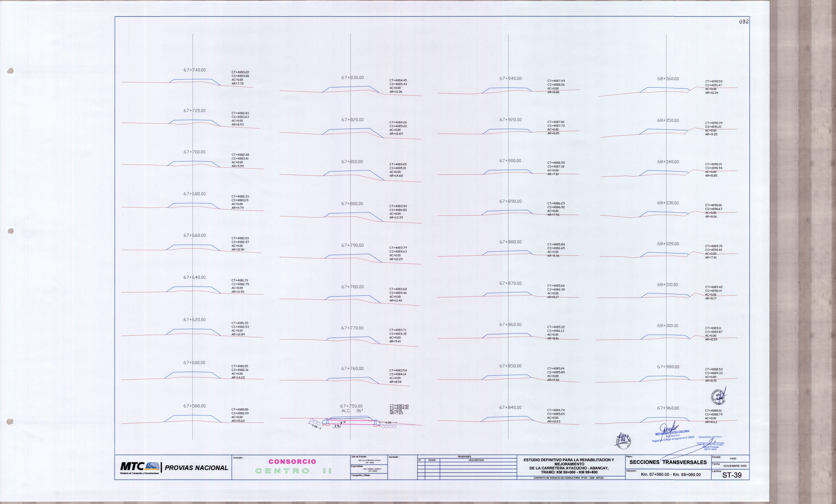Click 'AR=15.62' value of section 67+580.00
The width and height of the screenshot is (836, 504).
pyautogui.click(x=238, y=421)
